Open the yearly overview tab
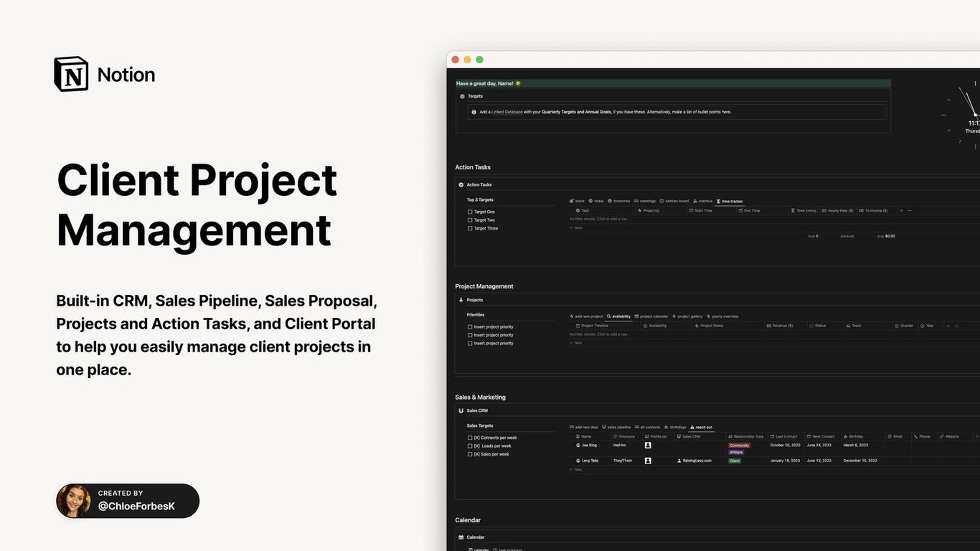The image size is (980, 551). 722,316
